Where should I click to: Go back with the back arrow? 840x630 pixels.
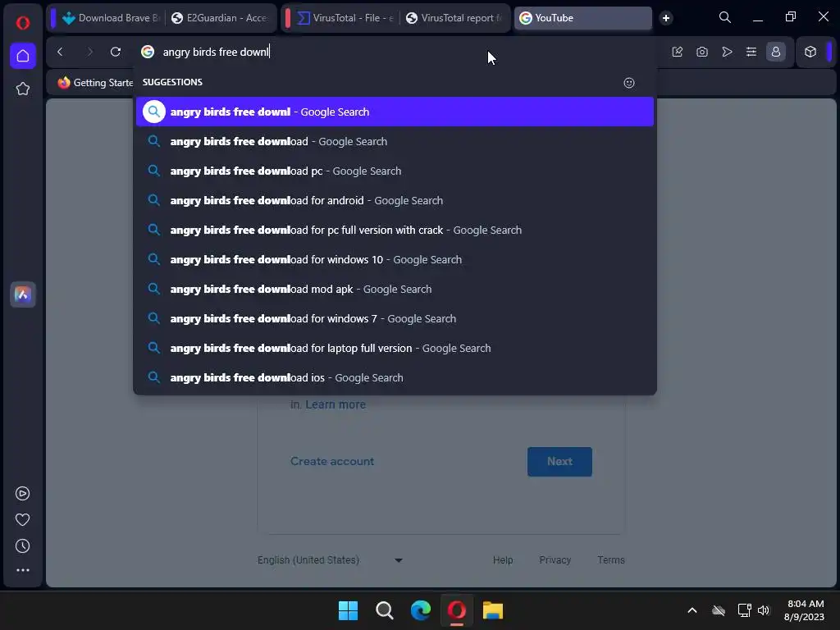click(x=60, y=52)
